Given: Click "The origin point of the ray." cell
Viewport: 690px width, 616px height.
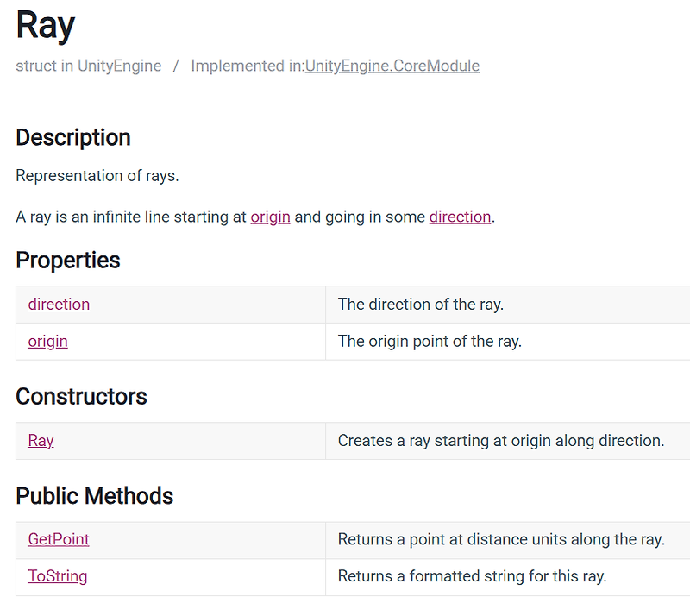Looking at the screenshot, I should (430, 341).
